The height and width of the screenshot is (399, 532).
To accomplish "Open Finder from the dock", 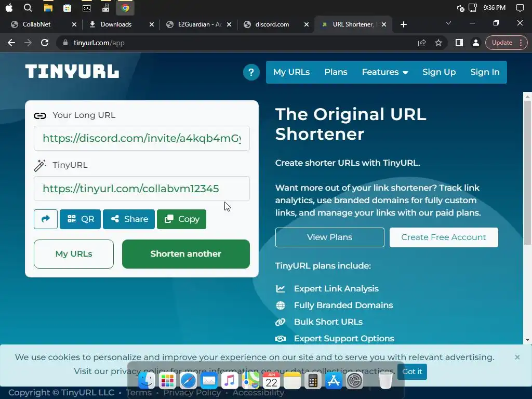I will tap(147, 381).
